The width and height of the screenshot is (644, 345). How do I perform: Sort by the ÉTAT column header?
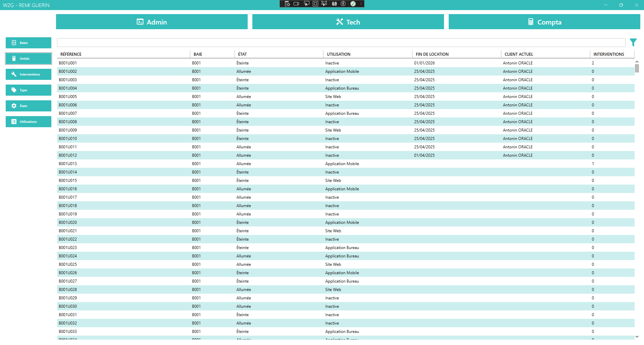coord(279,54)
